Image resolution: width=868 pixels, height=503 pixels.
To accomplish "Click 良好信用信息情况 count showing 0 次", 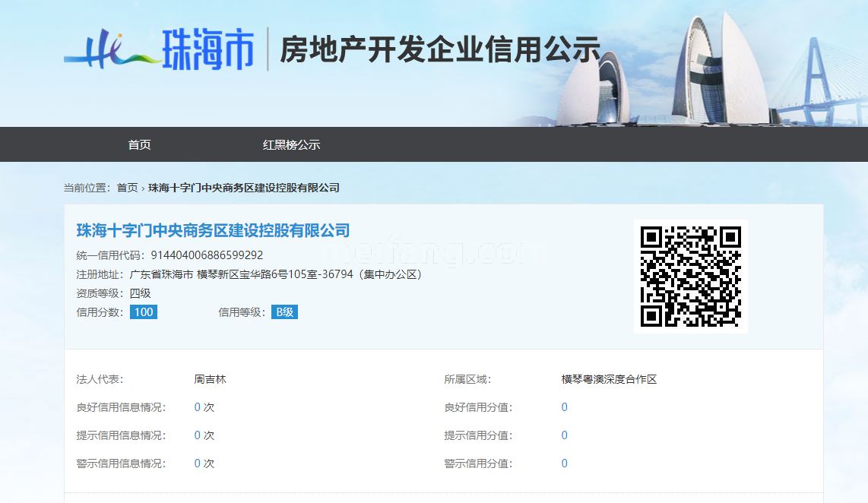I will click(204, 407).
